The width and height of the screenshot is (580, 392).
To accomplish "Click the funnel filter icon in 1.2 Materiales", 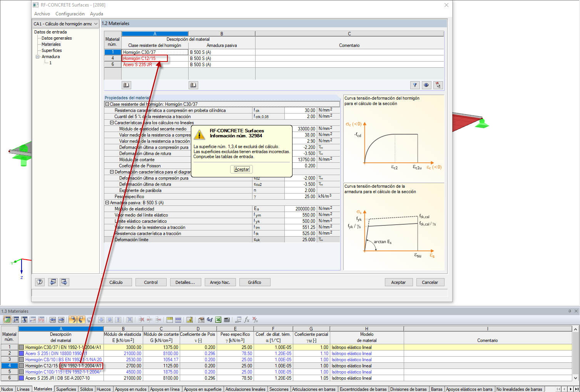I will [x=415, y=85].
